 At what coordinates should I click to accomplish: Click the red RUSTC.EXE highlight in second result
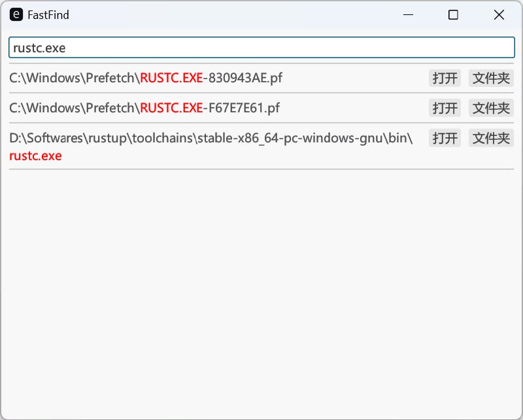(x=171, y=108)
